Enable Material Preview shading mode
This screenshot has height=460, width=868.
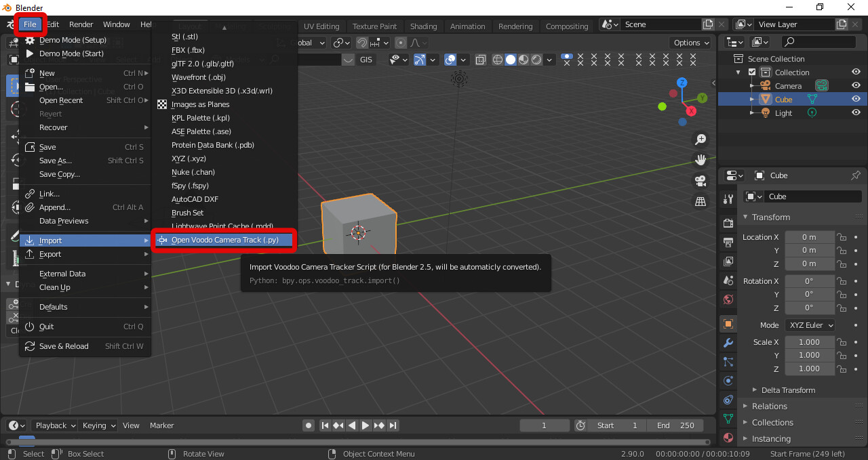coord(523,60)
